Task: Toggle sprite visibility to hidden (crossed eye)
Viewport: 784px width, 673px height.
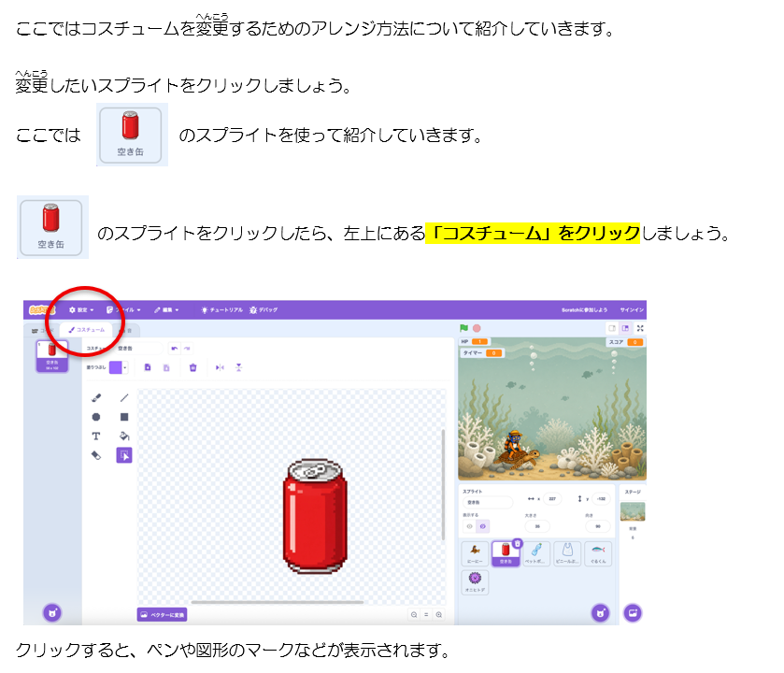Action: (x=482, y=526)
